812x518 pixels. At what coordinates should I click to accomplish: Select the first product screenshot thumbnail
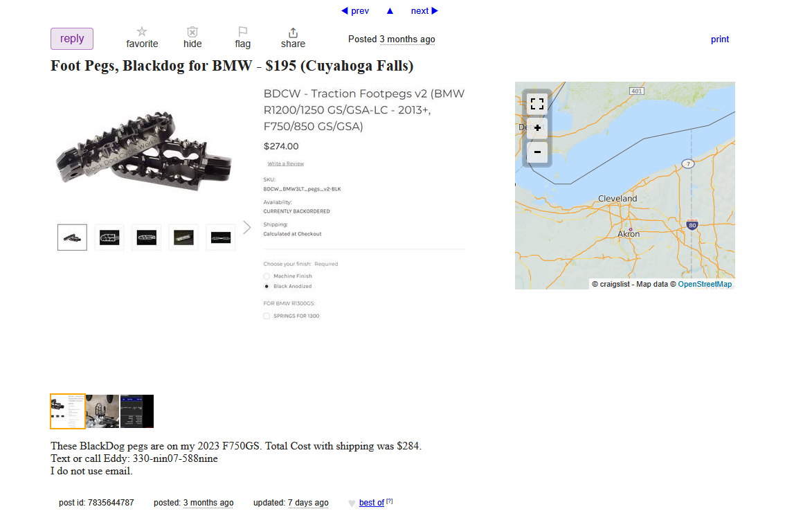tap(67, 411)
